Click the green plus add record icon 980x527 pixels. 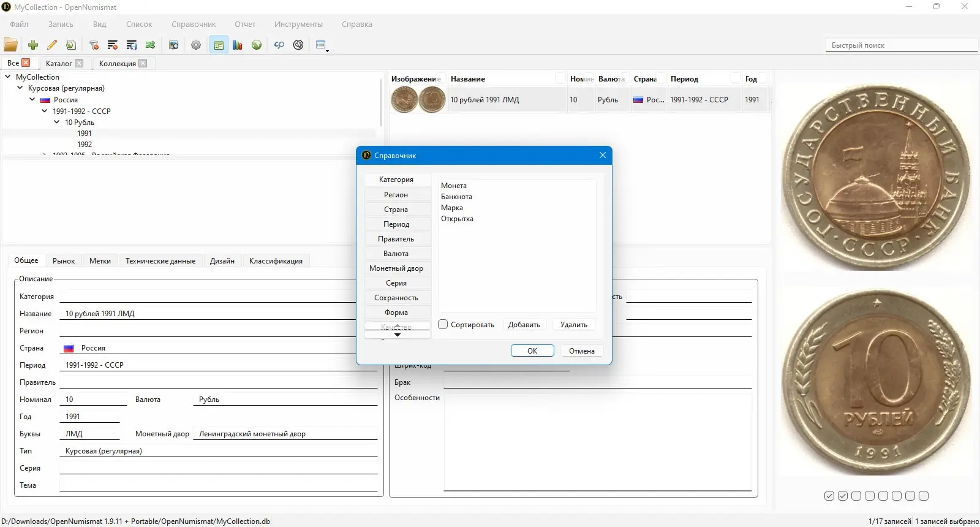[33, 45]
